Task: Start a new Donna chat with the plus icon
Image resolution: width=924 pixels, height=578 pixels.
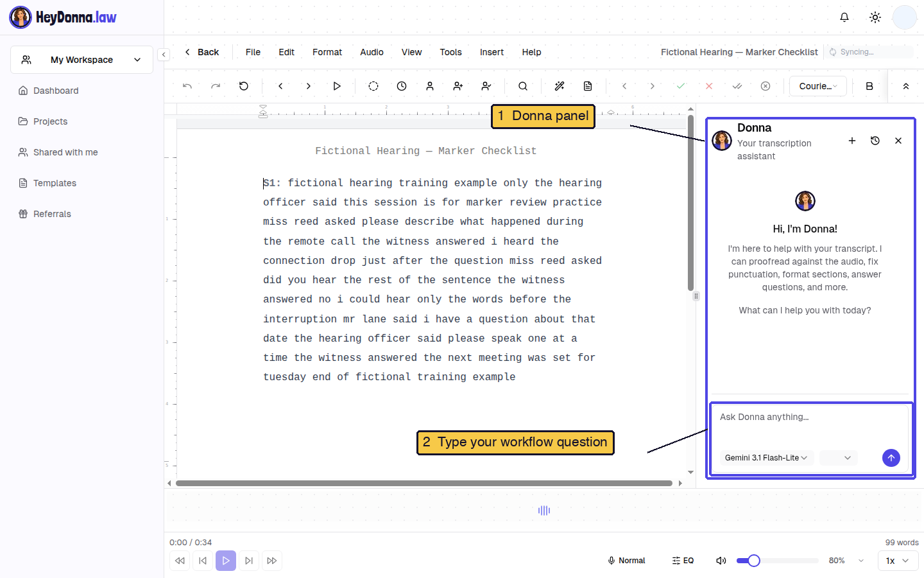Action: pyautogui.click(x=852, y=141)
